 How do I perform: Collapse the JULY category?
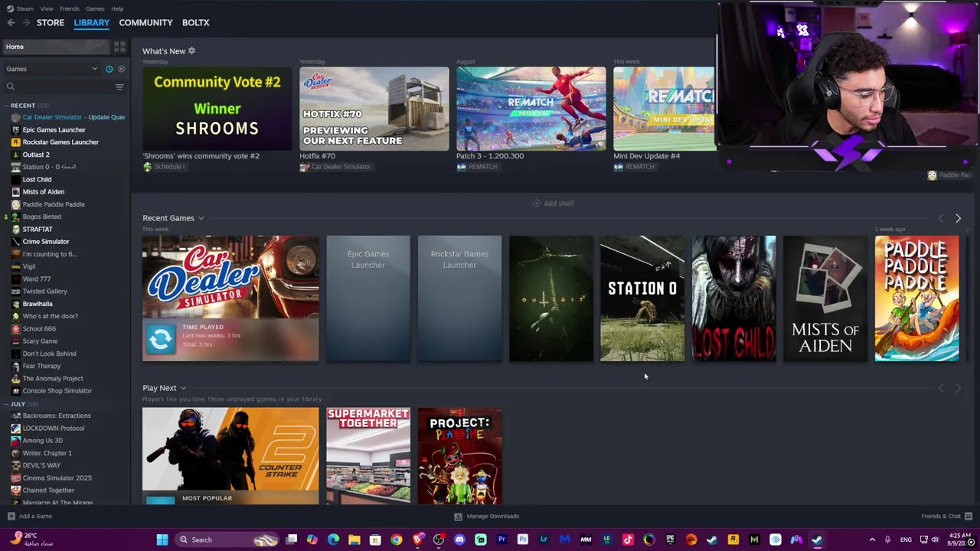8,404
